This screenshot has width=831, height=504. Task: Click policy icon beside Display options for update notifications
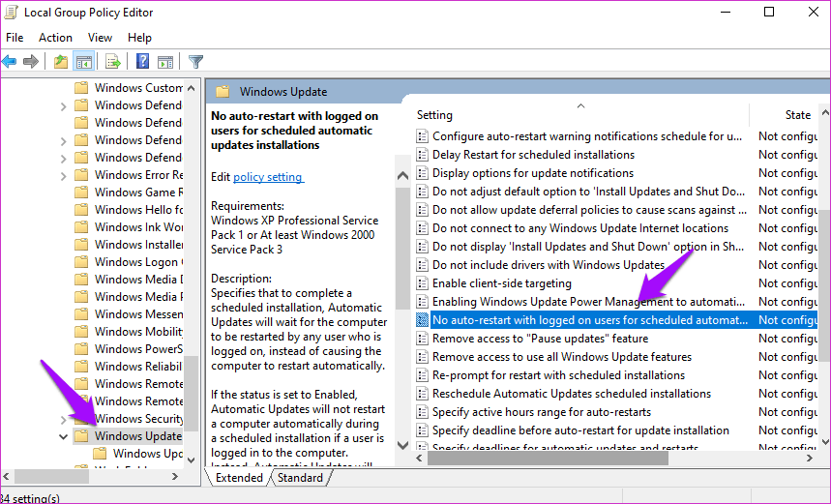422,173
